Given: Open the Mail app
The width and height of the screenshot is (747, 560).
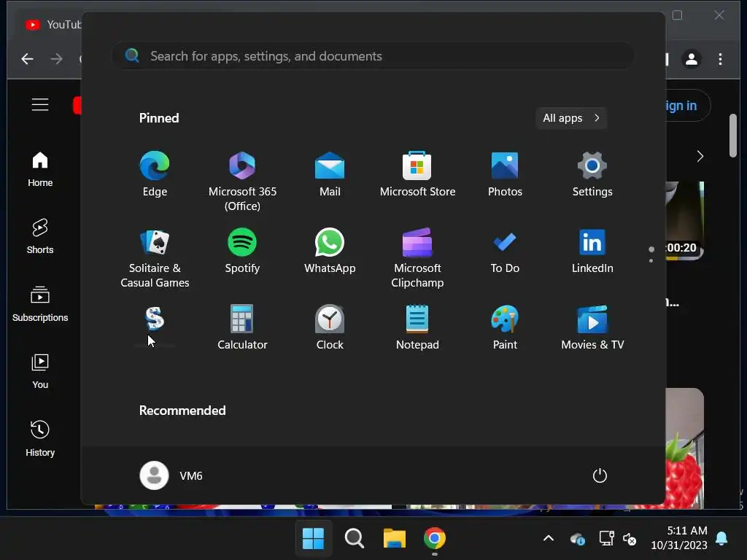Looking at the screenshot, I should [x=330, y=174].
